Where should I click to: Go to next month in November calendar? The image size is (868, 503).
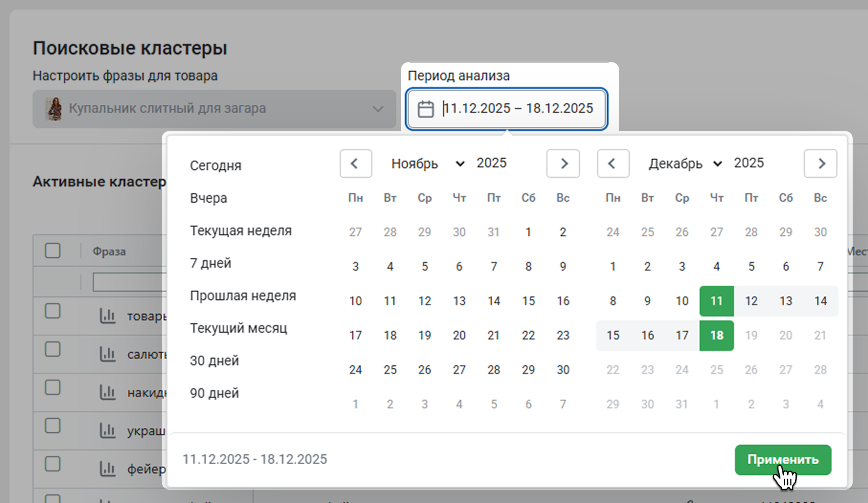point(563,164)
